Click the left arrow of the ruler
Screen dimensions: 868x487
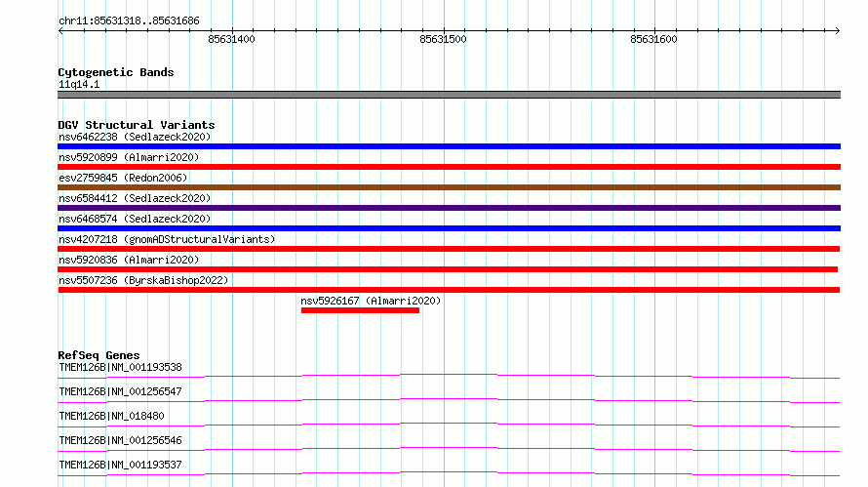click(60, 30)
